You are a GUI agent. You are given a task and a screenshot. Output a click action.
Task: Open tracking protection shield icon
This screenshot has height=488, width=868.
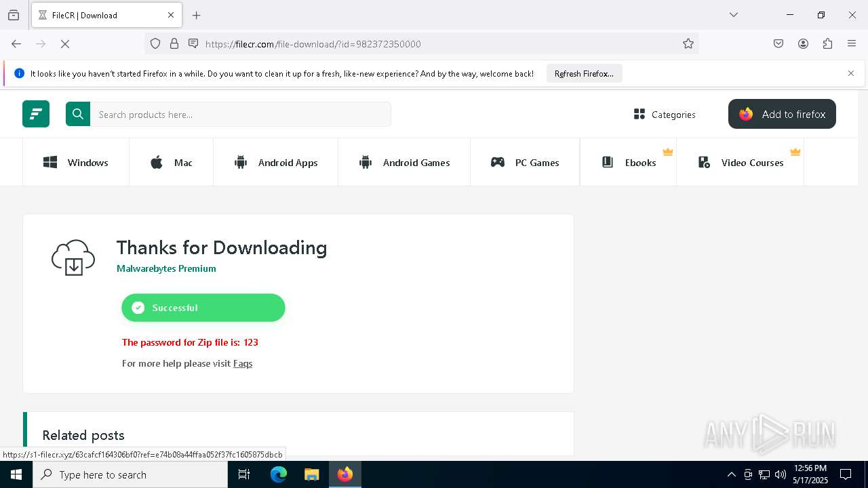[155, 44]
